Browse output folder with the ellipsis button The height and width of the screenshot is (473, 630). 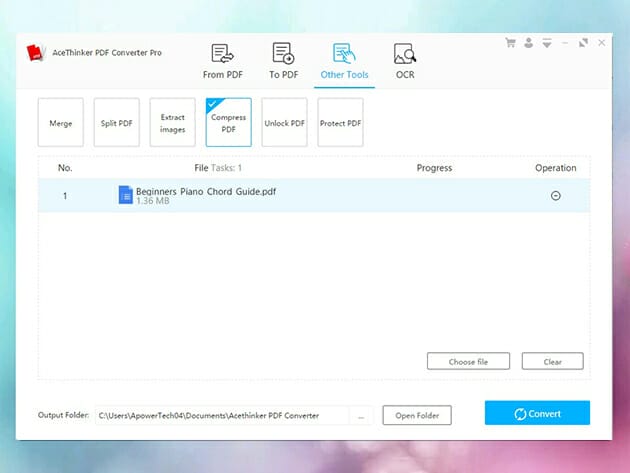tap(362, 415)
